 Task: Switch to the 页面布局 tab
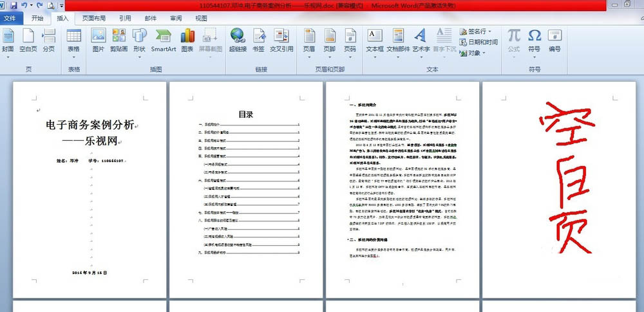coord(93,19)
